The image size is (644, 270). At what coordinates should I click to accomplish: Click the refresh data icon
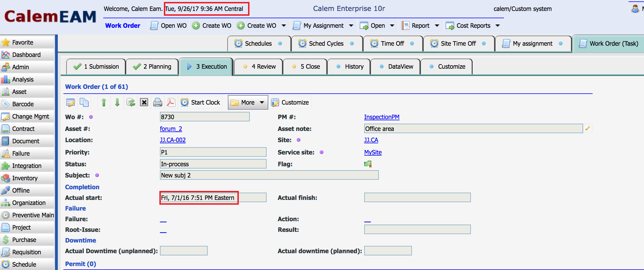(131, 102)
